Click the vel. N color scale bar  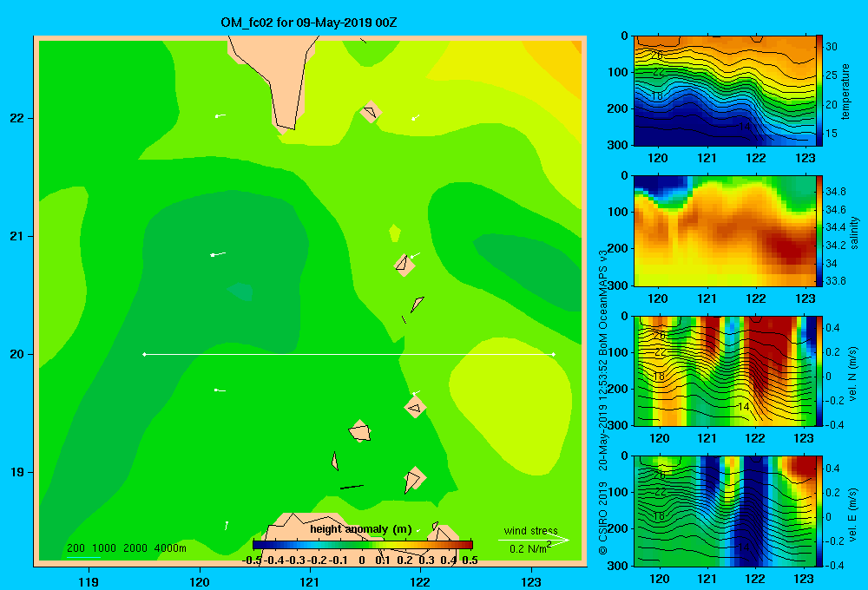(819, 370)
